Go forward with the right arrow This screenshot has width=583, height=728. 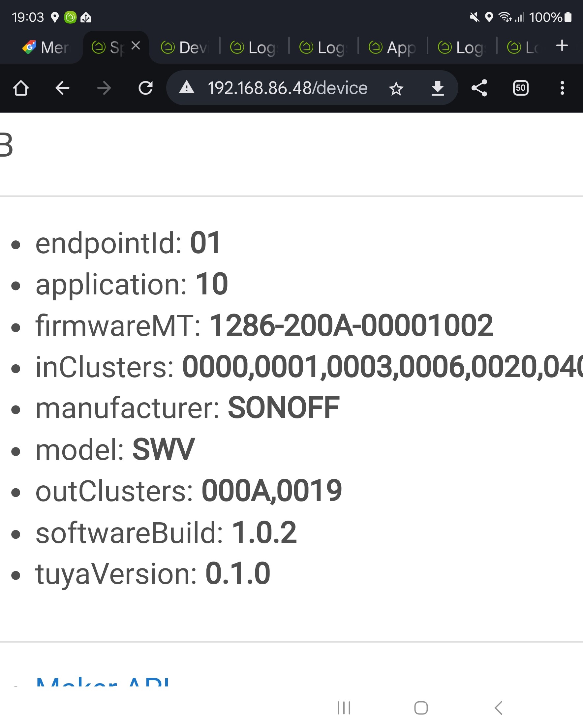click(104, 88)
